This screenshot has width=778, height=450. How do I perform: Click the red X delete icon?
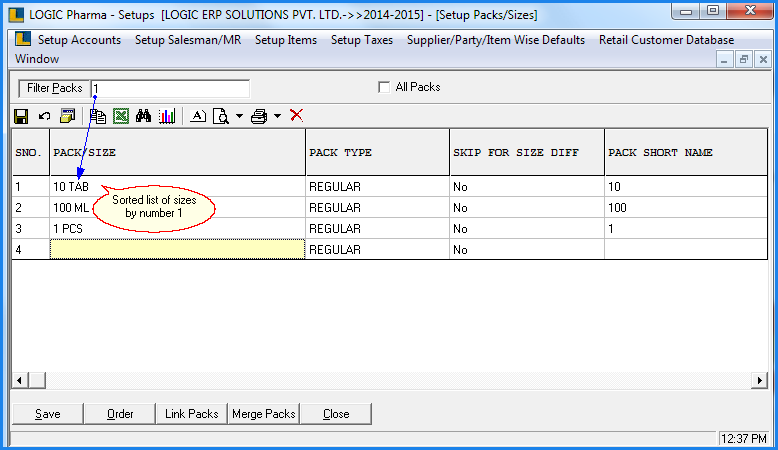297,116
